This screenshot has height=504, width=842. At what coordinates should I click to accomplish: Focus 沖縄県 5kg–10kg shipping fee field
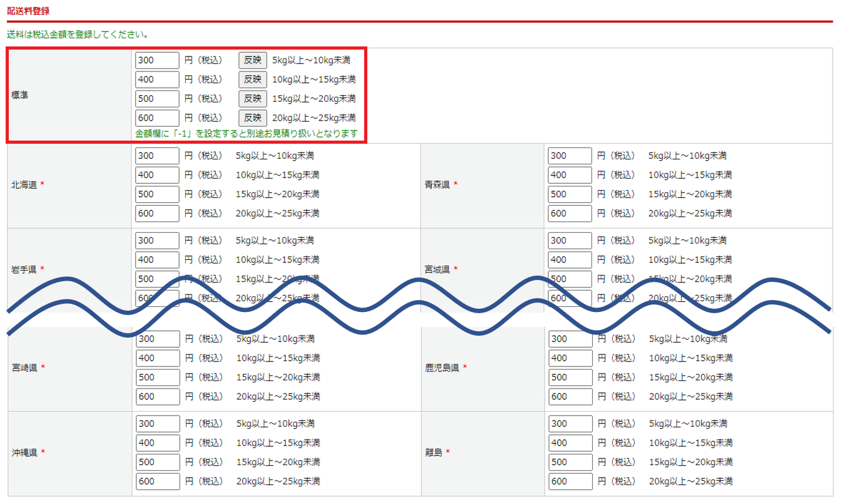pos(158,424)
